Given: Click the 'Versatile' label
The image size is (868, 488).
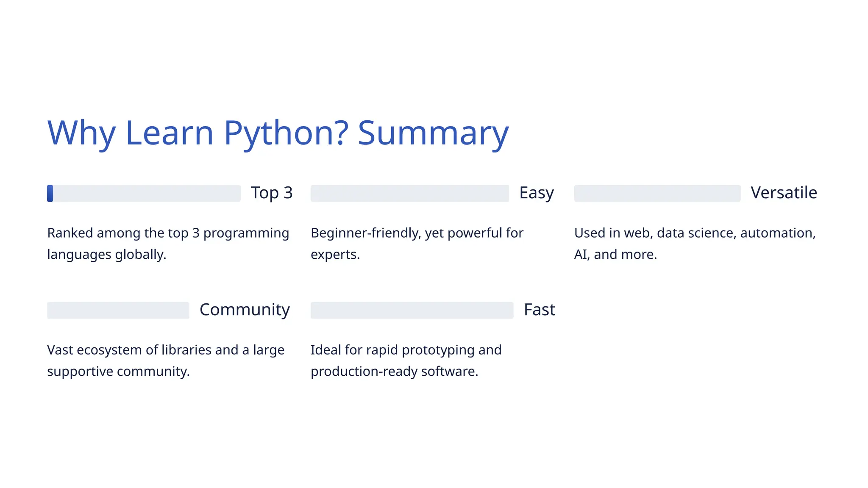Looking at the screenshot, I should point(784,193).
